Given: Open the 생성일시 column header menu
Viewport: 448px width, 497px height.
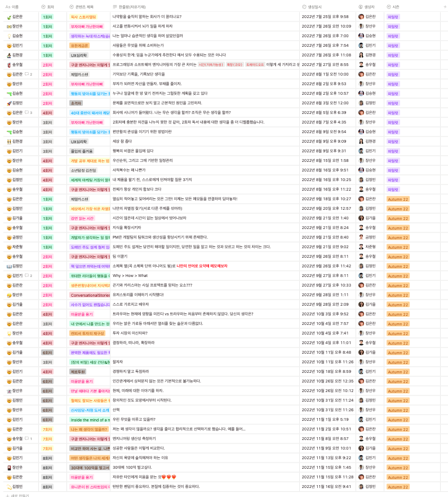Looking at the screenshot, I should [x=313, y=7].
